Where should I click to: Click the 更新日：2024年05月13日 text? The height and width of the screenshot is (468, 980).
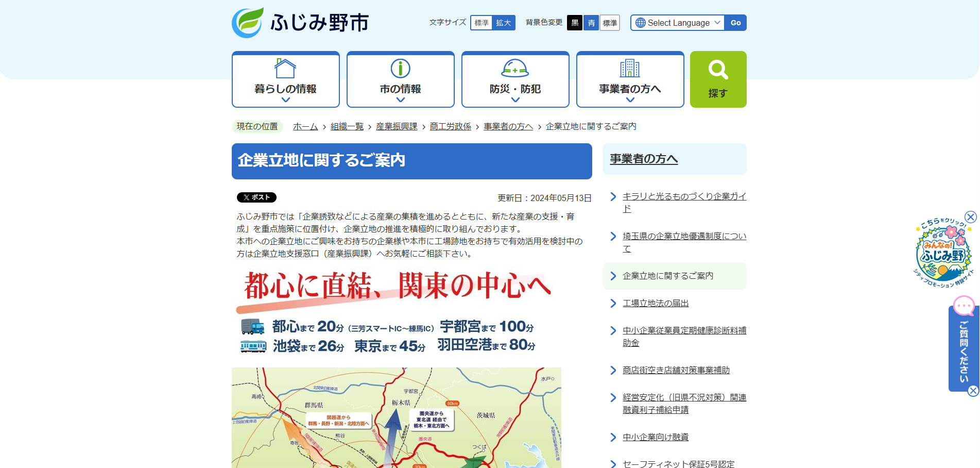[x=544, y=198]
